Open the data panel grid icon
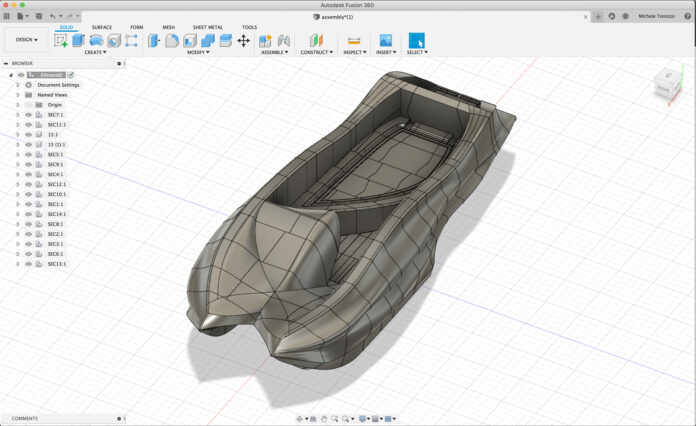 (7, 16)
